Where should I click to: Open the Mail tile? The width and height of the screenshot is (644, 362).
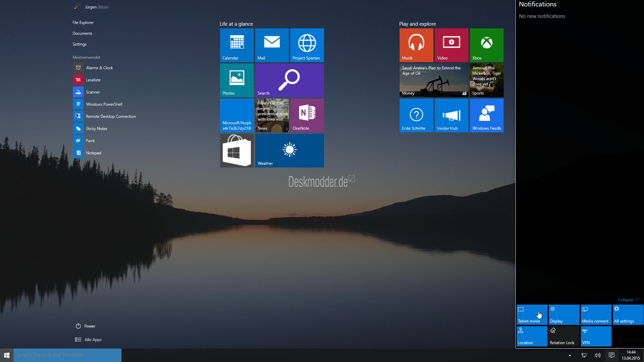[272, 45]
